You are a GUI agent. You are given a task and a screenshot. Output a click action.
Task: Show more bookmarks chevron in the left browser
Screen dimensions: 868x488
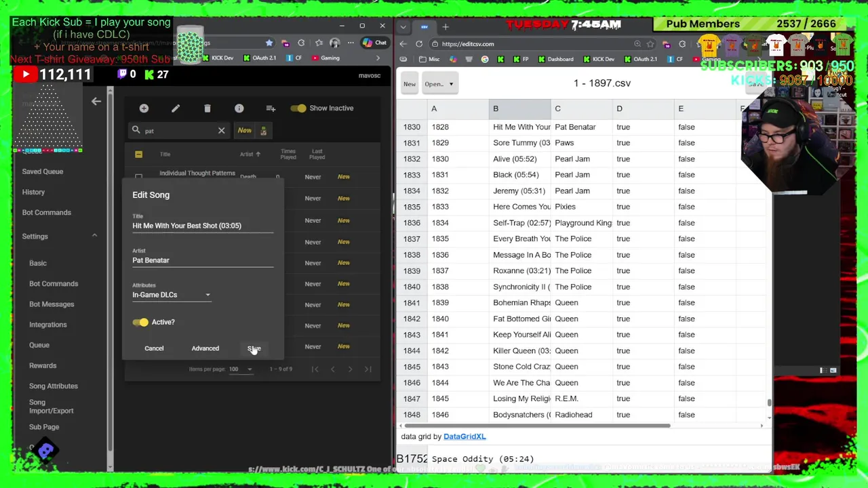click(x=378, y=58)
